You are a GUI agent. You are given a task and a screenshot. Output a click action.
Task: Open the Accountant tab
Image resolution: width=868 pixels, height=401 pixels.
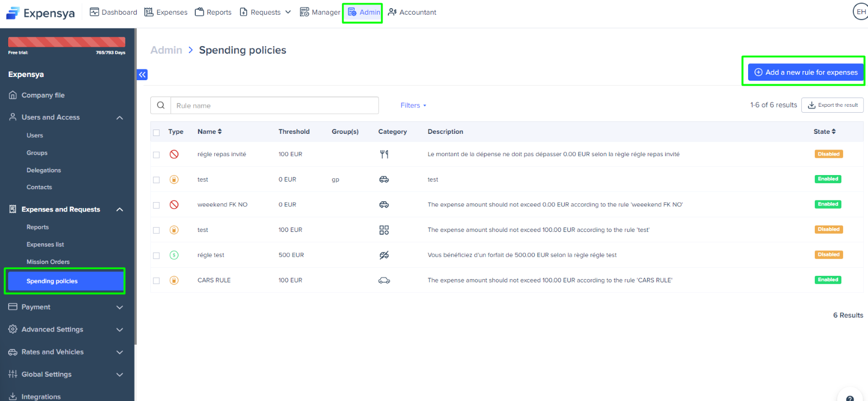click(412, 12)
